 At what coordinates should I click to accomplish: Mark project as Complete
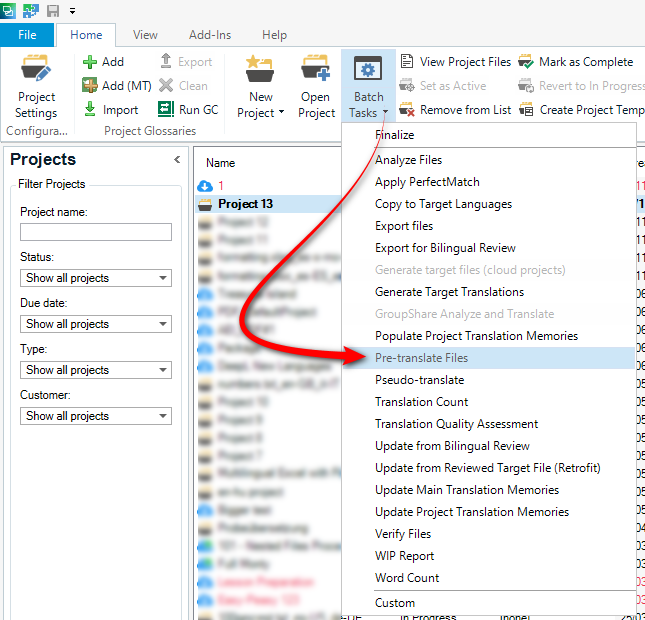pyautogui.click(x=576, y=62)
